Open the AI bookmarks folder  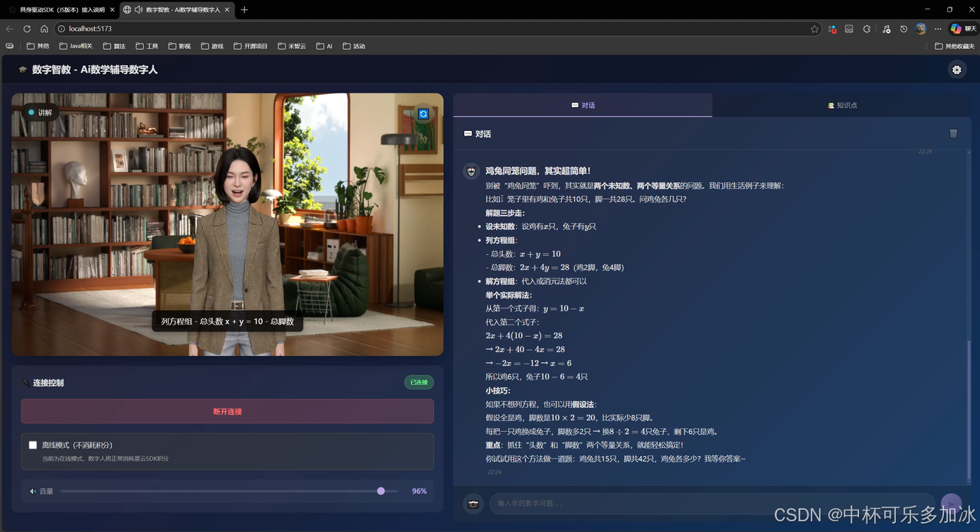[325, 46]
